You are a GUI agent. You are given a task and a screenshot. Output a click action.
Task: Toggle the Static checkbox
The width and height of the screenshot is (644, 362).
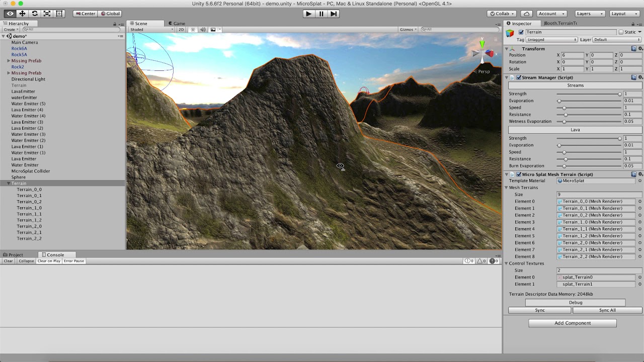point(621,32)
